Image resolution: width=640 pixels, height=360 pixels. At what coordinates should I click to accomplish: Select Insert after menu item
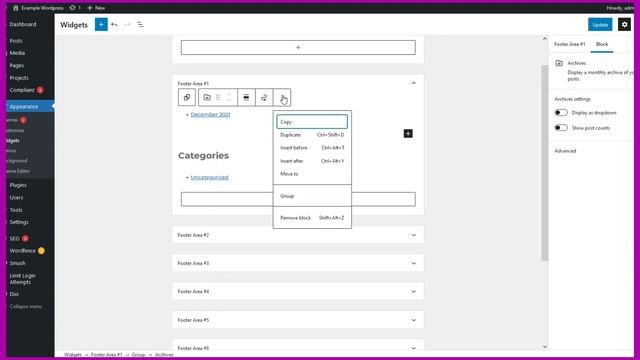pos(312,161)
